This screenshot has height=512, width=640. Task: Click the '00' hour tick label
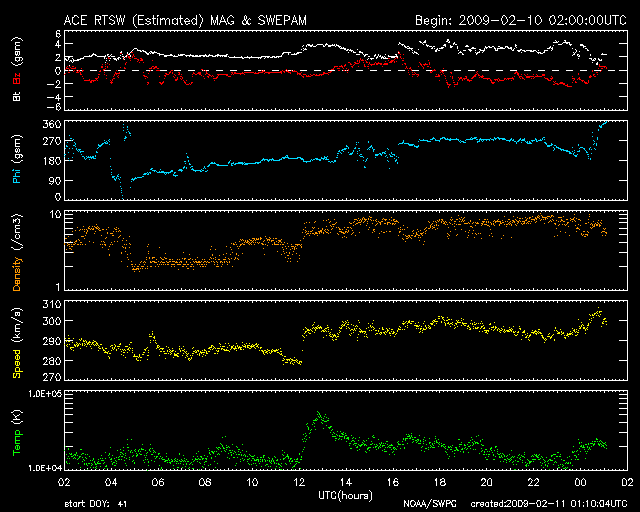pos(580,482)
